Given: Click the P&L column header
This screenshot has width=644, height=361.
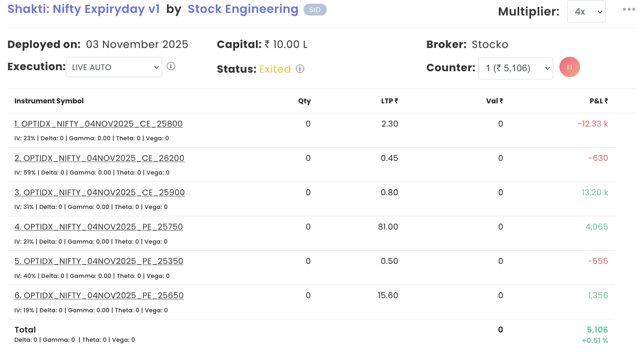Looking at the screenshot, I should point(599,101).
